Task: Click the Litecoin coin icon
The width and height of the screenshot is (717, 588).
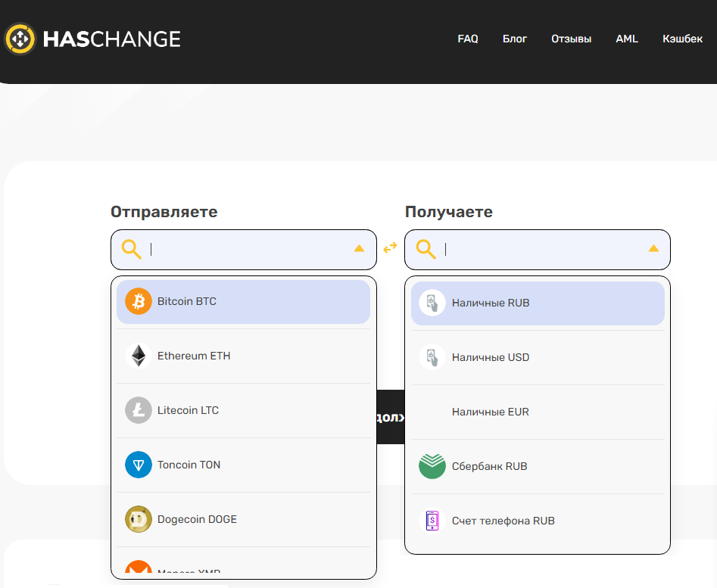Action: (139, 410)
